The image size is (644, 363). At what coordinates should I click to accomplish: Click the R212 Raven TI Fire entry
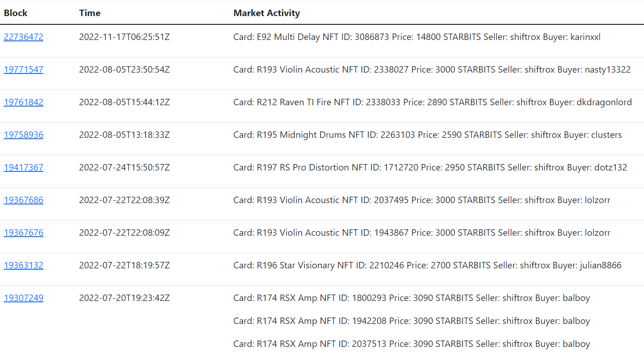point(433,102)
